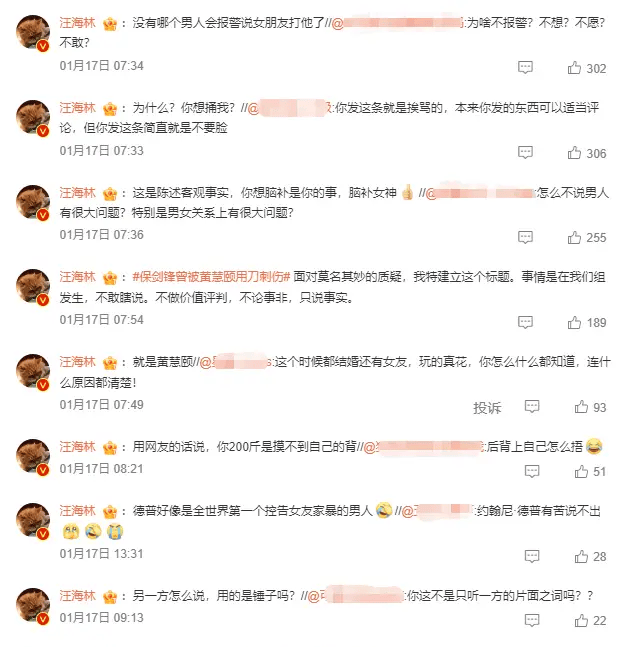This screenshot has height=647, width=627.
Task: Open replies for the 07:34 comment
Action: pyautogui.click(x=525, y=68)
